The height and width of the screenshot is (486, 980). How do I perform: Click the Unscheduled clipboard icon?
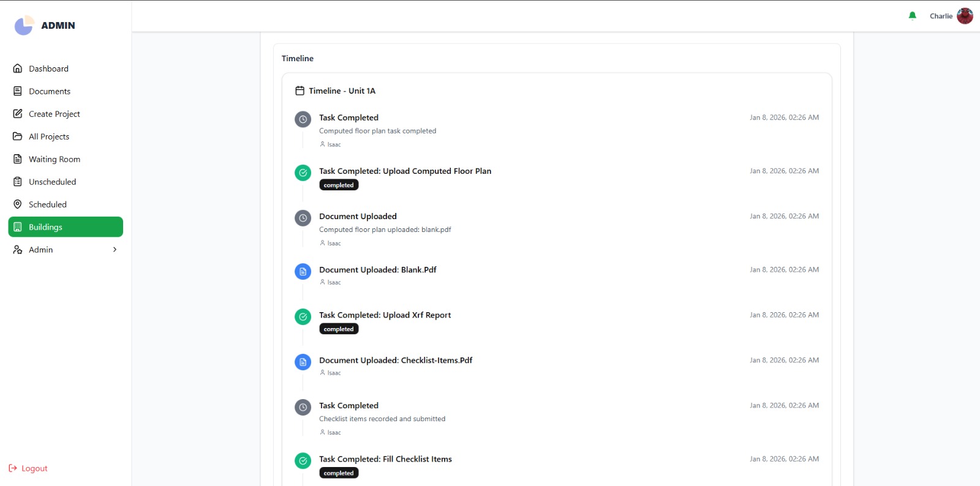click(18, 182)
